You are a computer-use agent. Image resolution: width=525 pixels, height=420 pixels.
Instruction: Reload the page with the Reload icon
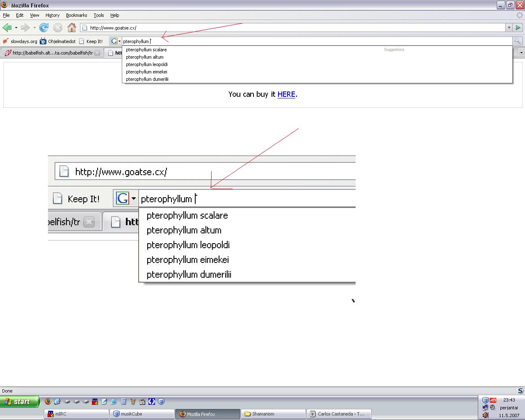pyautogui.click(x=44, y=27)
